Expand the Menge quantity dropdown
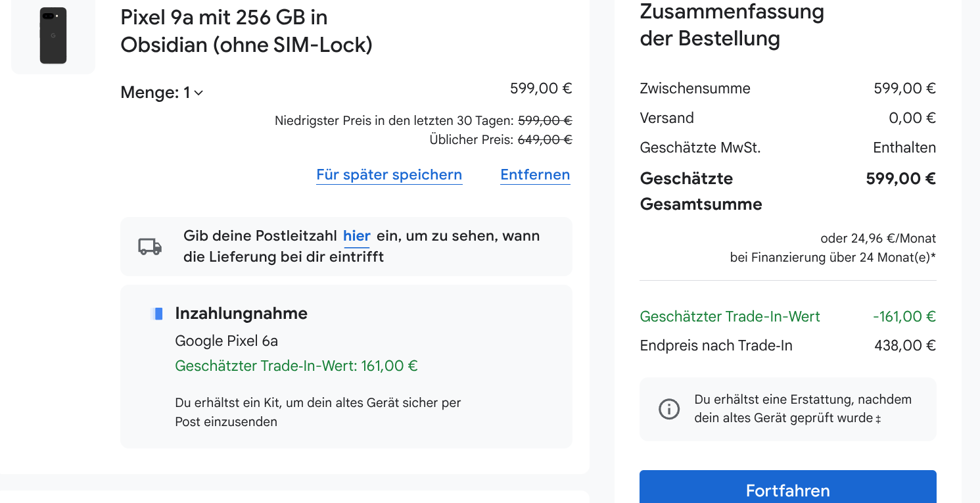This screenshot has width=980, height=503. click(x=162, y=93)
